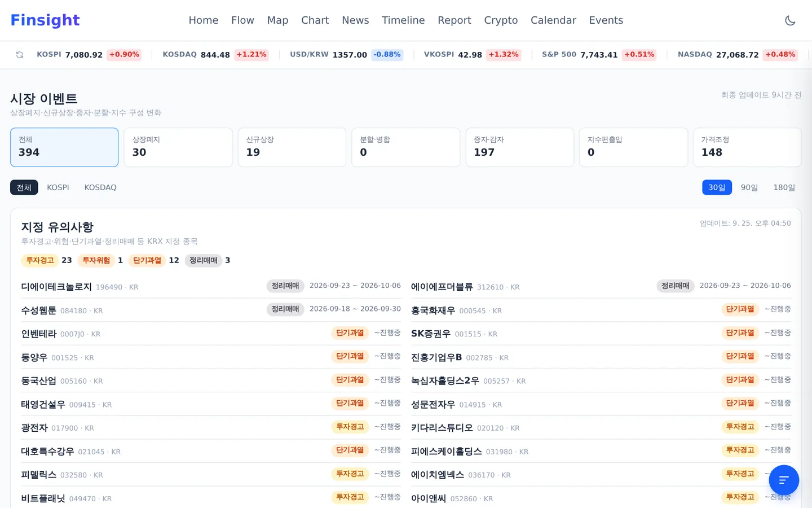Viewport: 812px width, 508px height.
Task: Select the 신규상장 19 card
Action: point(292,147)
